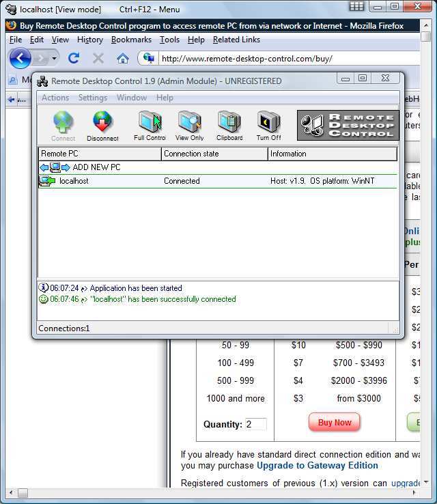Open Firefox View menu

coord(60,40)
